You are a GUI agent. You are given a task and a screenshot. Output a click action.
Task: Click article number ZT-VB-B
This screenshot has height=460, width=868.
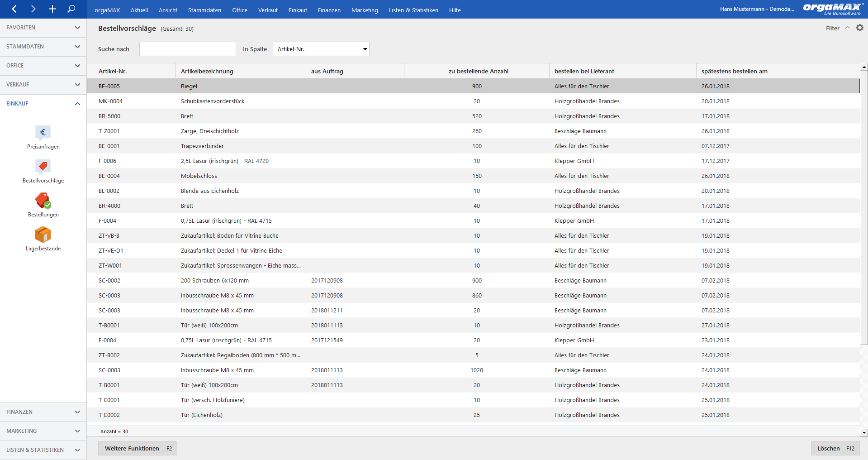click(x=109, y=236)
